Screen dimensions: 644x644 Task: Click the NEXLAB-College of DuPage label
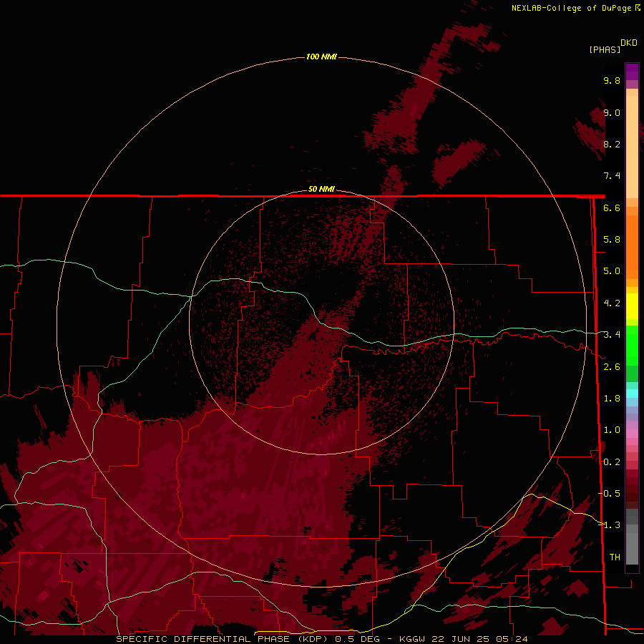click(x=573, y=8)
